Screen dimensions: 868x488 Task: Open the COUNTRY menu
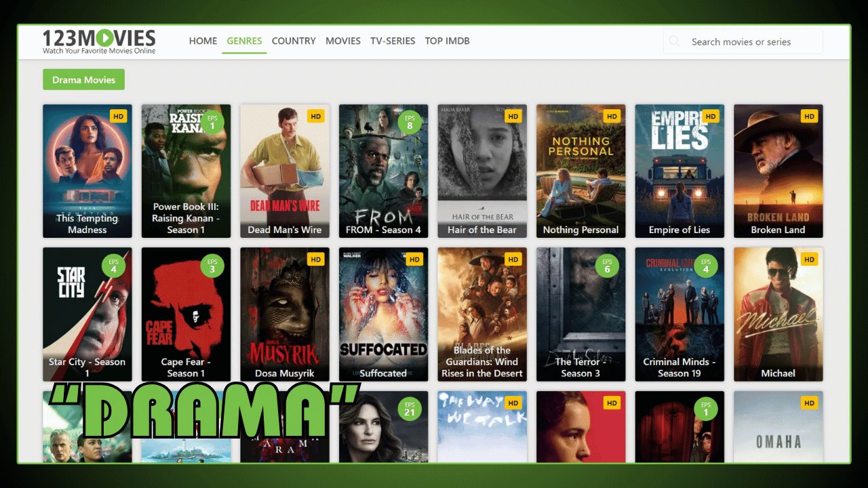click(294, 41)
